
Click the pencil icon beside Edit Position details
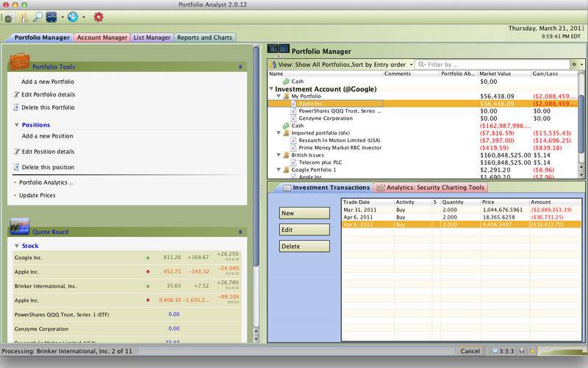click(16, 152)
